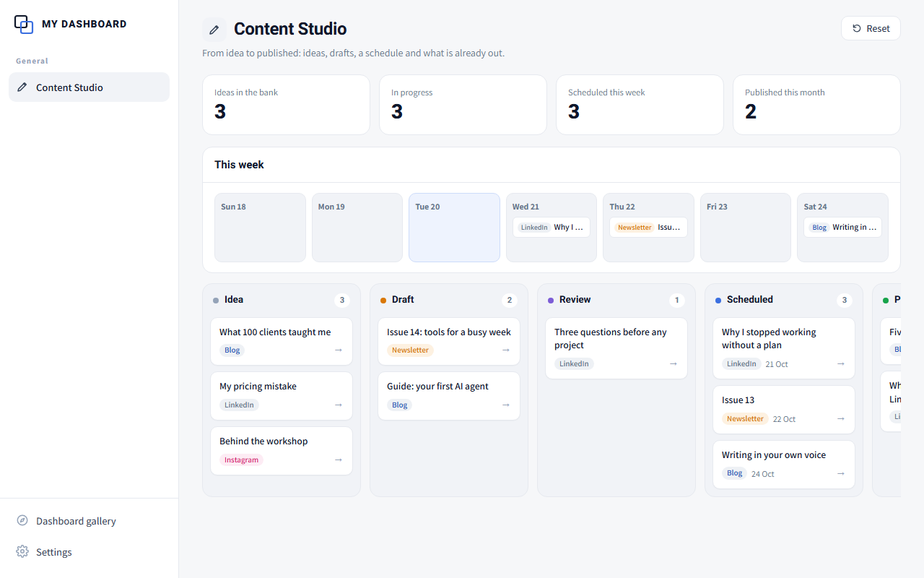924x578 pixels.
Task: Click the Settings gear icon
Action: coord(22,552)
